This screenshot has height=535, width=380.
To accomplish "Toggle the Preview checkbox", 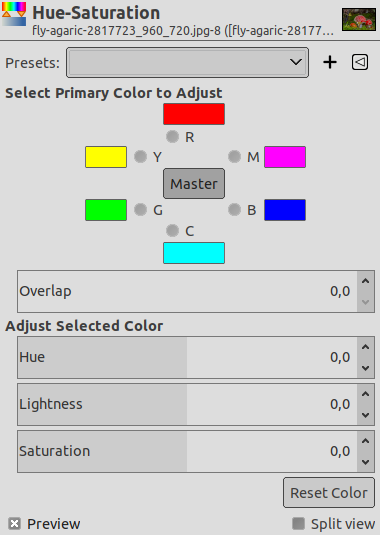I will click(x=15, y=523).
